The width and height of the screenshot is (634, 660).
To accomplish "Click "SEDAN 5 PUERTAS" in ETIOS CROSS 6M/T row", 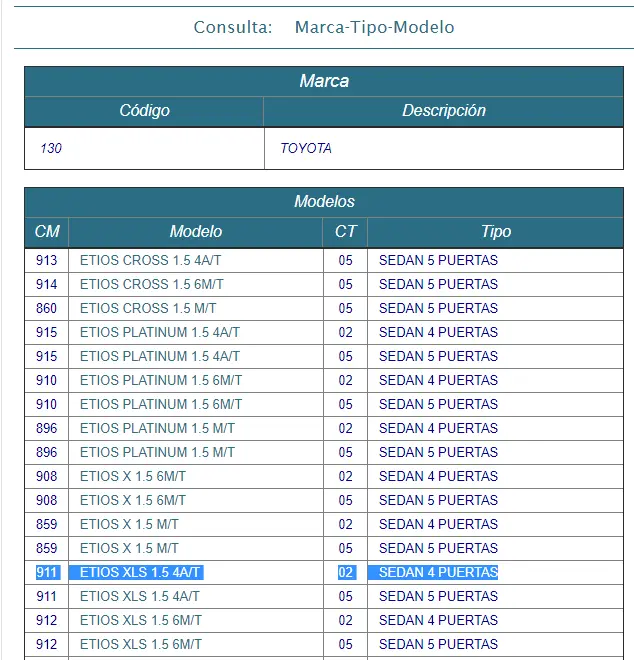I will pyautogui.click(x=438, y=284).
